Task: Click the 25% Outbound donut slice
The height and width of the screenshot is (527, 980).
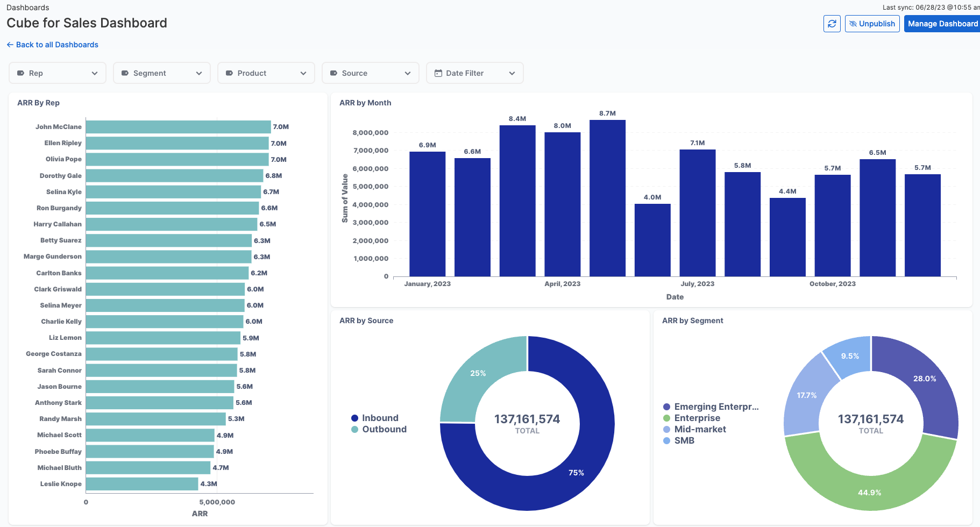Action: pos(478,373)
